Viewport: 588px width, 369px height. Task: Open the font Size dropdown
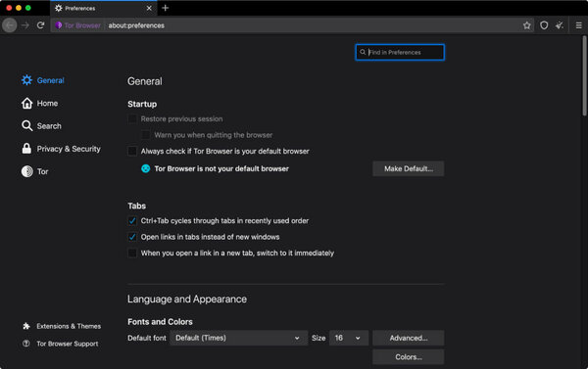point(349,338)
